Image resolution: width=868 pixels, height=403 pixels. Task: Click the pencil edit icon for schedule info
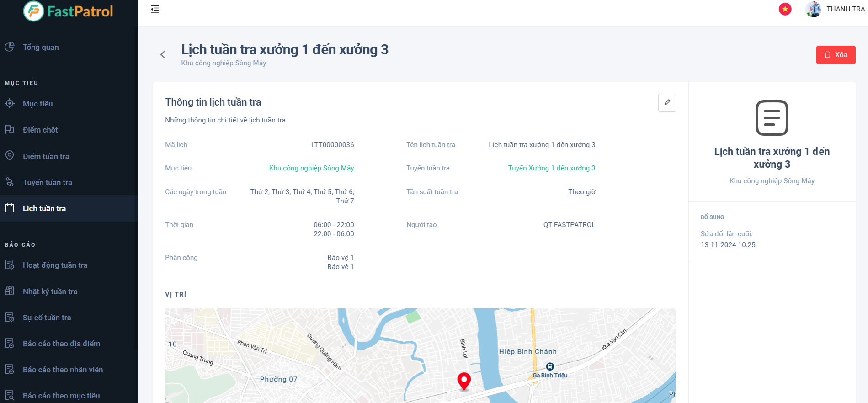pos(667,103)
